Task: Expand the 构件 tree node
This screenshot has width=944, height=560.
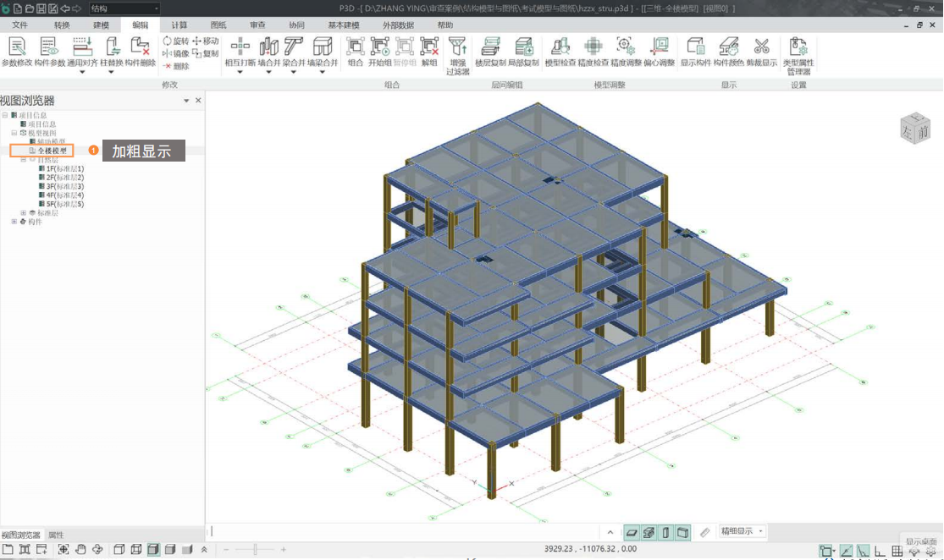Action: 14,222
